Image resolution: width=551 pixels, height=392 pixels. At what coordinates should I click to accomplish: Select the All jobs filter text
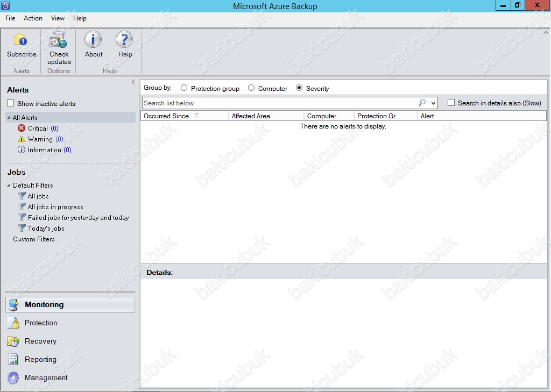(38, 196)
